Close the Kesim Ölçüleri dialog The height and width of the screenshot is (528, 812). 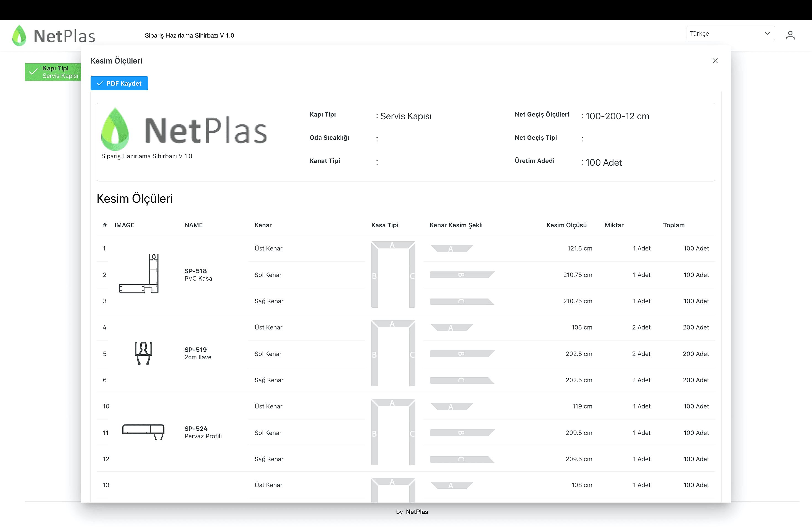tap(715, 61)
